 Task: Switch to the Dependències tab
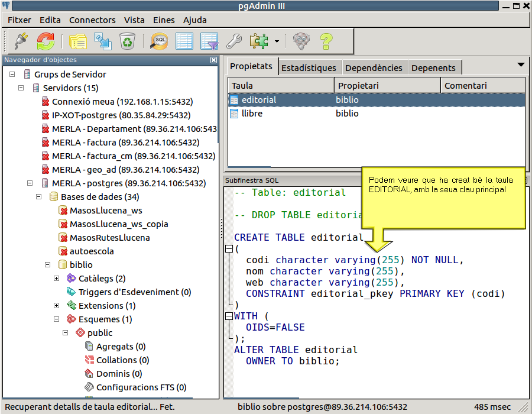coord(374,68)
